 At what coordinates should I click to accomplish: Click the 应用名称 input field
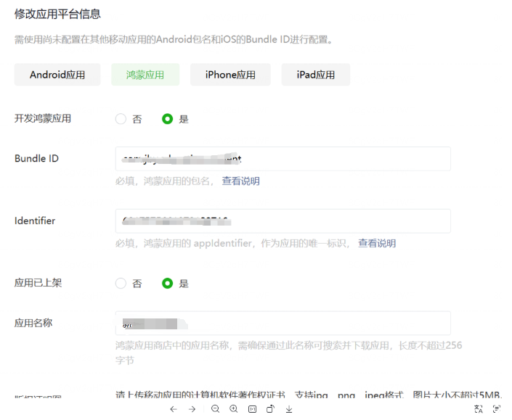(x=283, y=324)
